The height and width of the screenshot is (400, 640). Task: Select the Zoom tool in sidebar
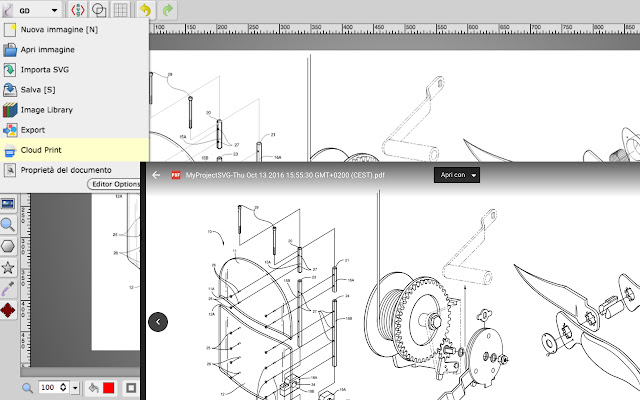8,225
